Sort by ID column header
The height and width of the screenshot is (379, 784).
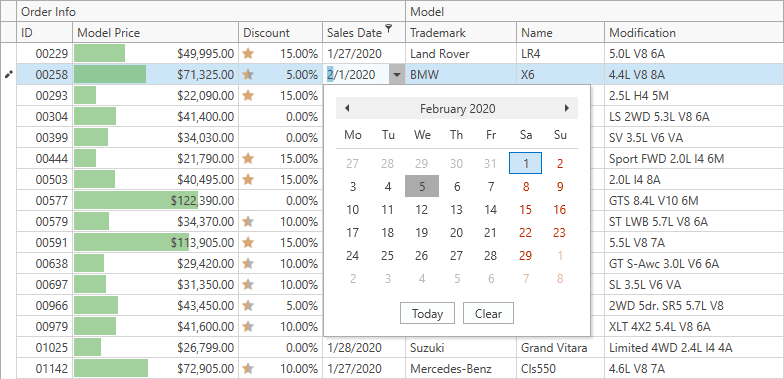click(44, 32)
